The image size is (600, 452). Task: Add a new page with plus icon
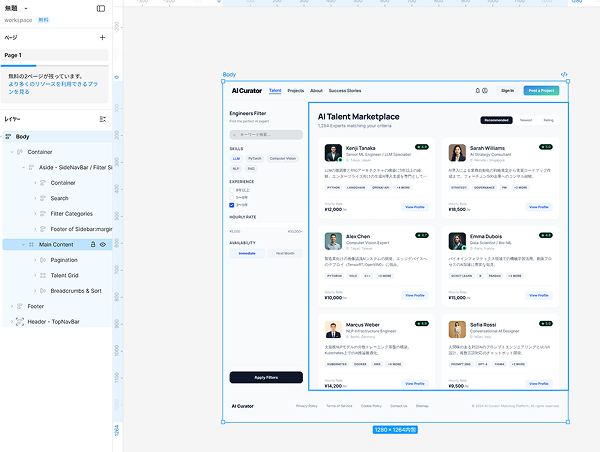[x=102, y=38]
